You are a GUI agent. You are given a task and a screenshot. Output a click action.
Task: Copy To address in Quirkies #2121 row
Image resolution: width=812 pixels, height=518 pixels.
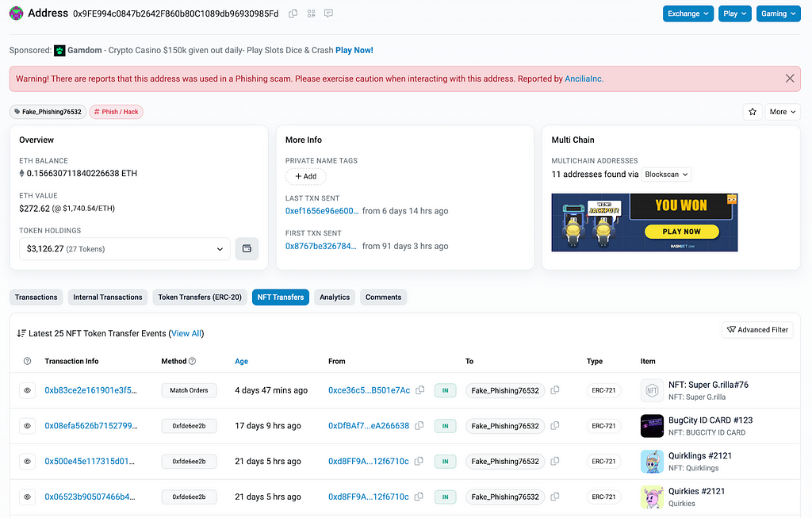(554, 497)
